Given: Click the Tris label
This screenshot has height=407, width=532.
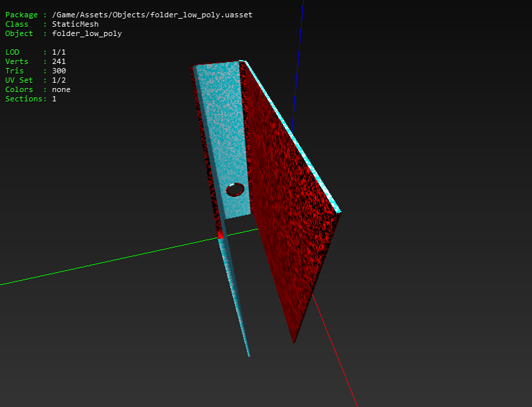Looking at the screenshot, I should 14,71.
